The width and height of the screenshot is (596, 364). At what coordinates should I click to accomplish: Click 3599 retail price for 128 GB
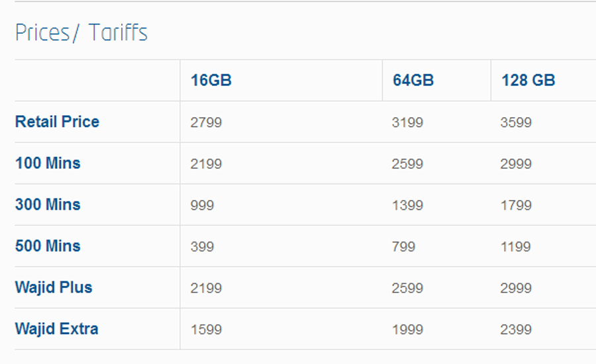516,122
